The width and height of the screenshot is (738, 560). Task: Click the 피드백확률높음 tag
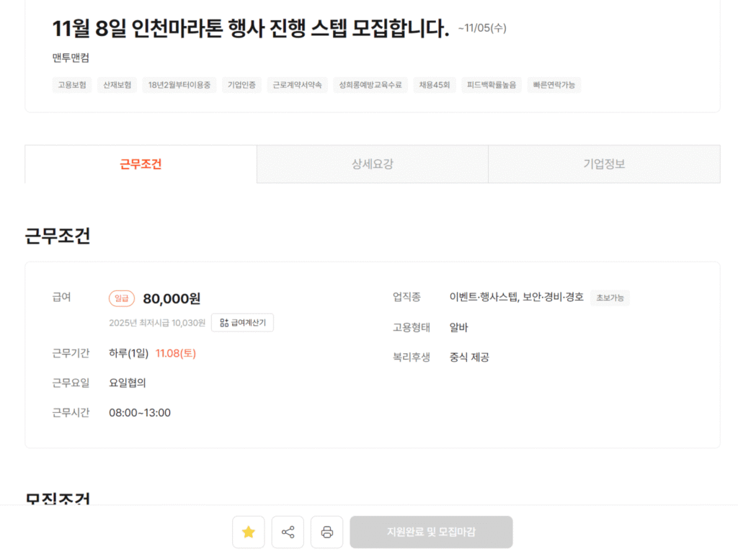click(491, 84)
